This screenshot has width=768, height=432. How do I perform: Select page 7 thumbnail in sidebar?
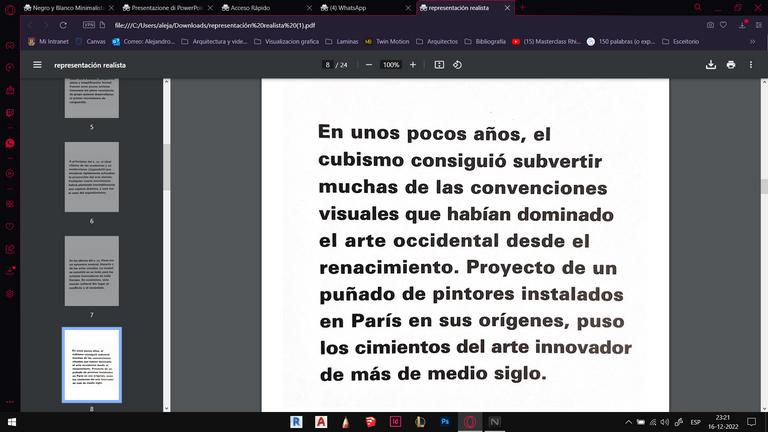[x=92, y=269]
